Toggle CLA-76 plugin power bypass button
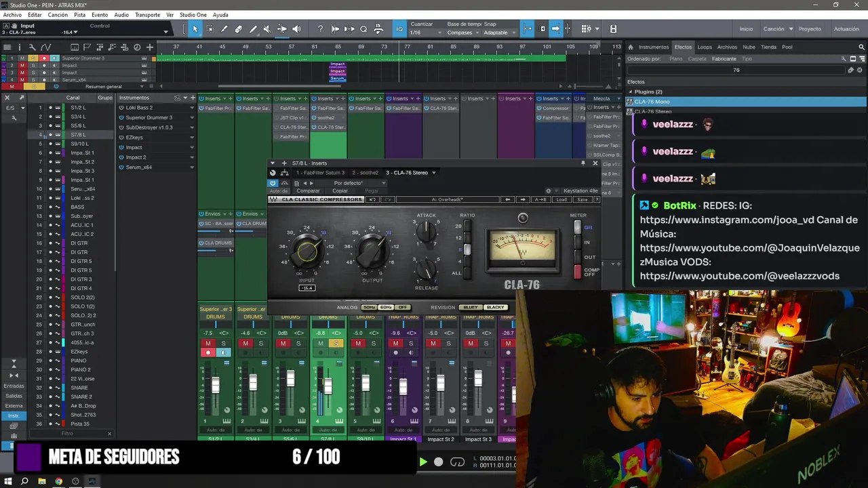The height and width of the screenshot is (488, 868). [273, 183]
